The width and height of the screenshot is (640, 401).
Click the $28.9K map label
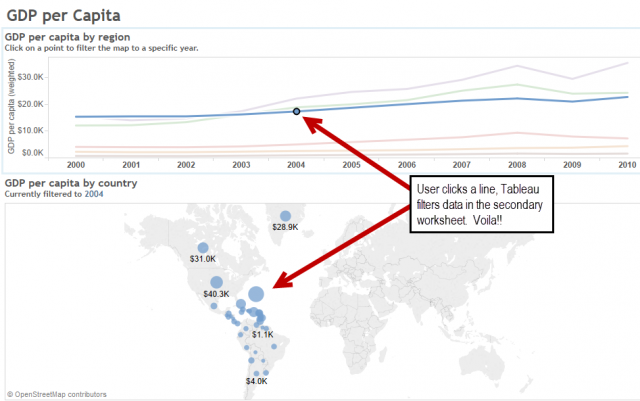click(285, 227)
